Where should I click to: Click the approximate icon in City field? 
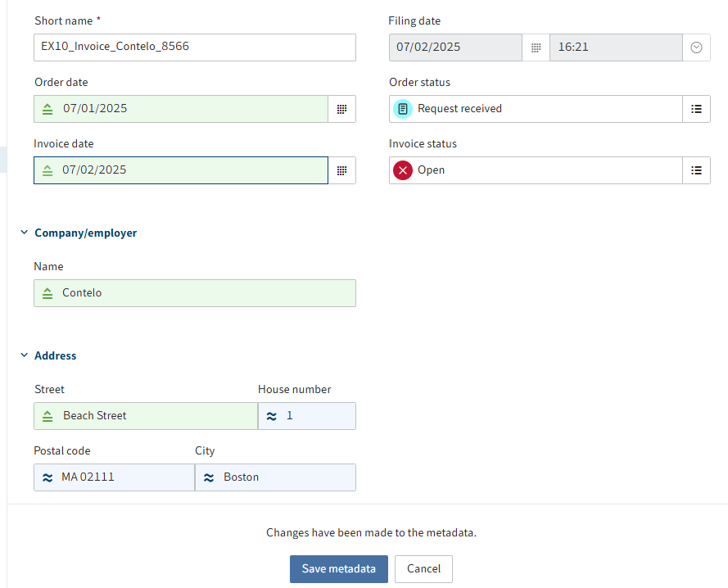209,477
